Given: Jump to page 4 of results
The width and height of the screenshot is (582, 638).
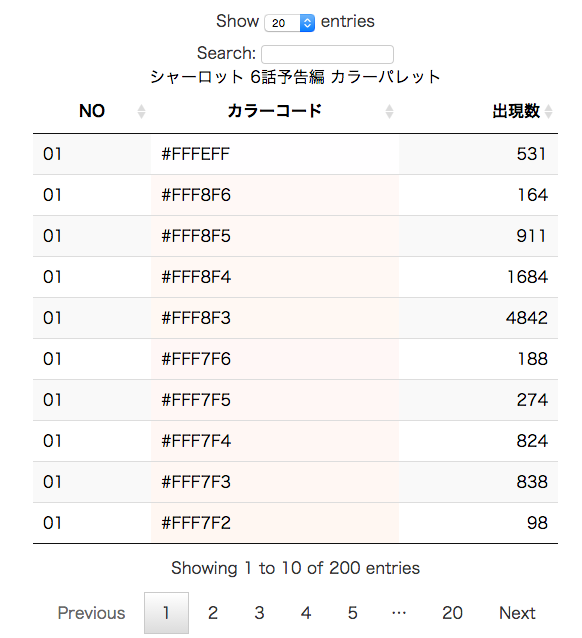Looking at the screenshot, I should [x=306, y=613].
